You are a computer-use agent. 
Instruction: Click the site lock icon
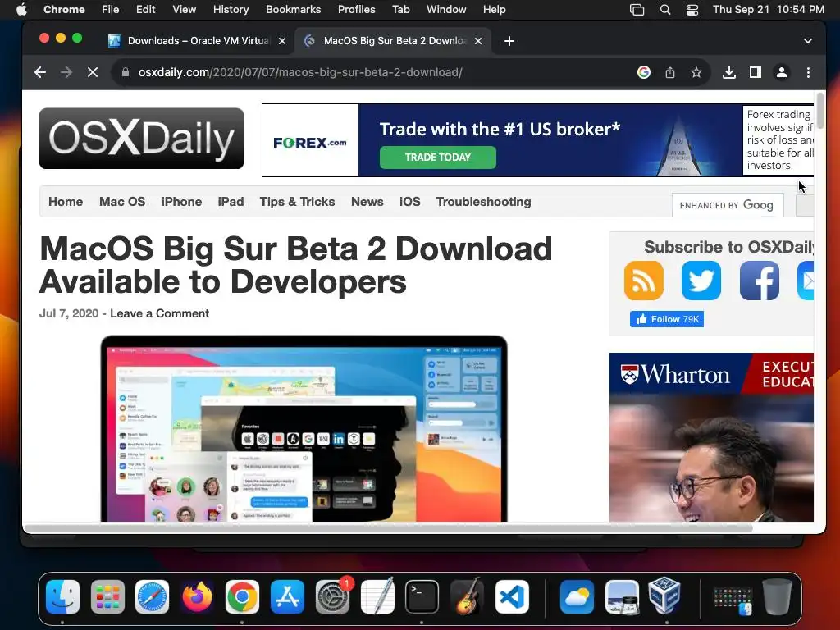coord(126,72)
